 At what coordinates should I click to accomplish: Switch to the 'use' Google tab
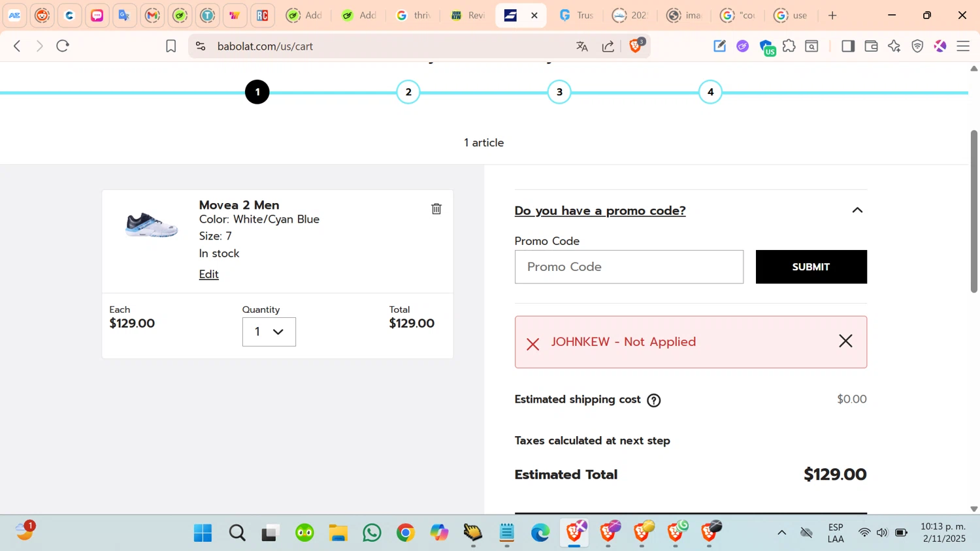(x=791, y=15)
